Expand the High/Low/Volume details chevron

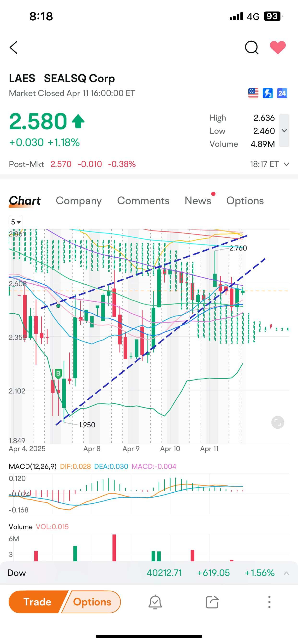click(x=284, y=131)
